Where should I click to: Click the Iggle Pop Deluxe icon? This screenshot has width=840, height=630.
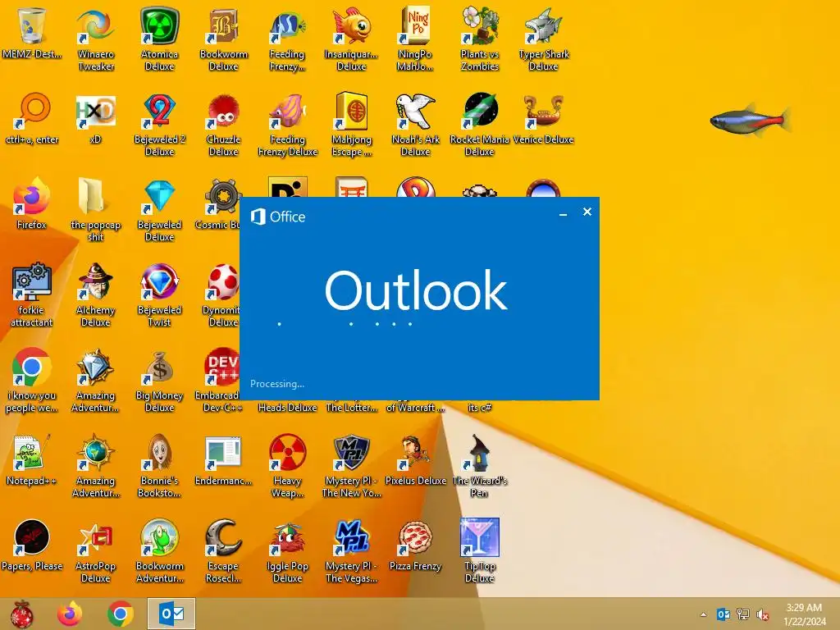pos(288,537)
